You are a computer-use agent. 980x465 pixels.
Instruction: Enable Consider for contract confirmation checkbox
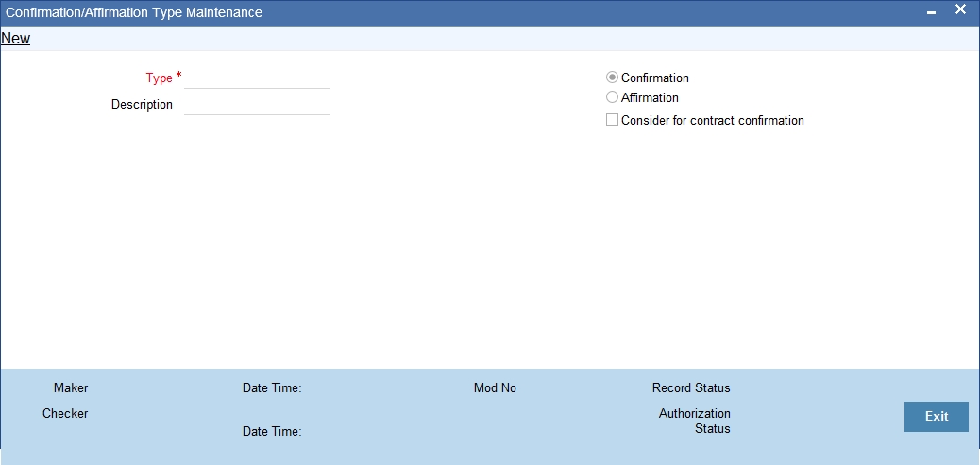point(612,119)
